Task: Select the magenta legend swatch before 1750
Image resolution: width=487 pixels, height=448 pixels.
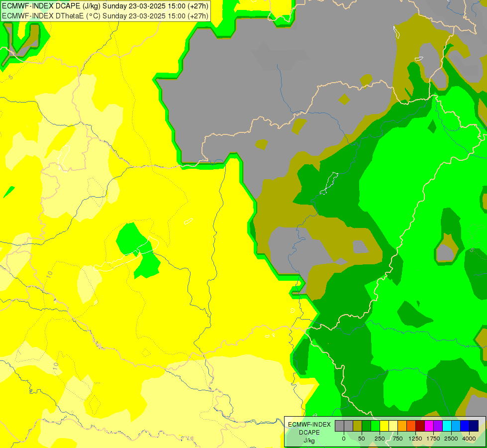Action: tap(429, 426)
